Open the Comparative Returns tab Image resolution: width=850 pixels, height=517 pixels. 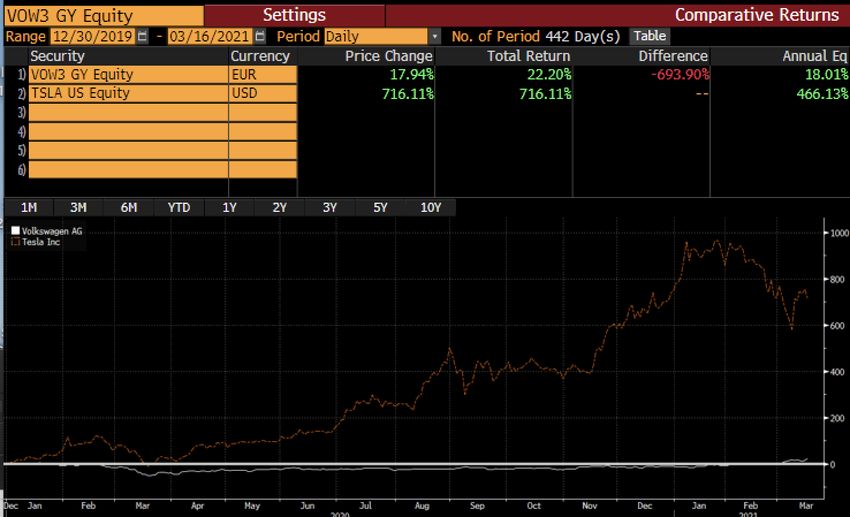point(757,15)
